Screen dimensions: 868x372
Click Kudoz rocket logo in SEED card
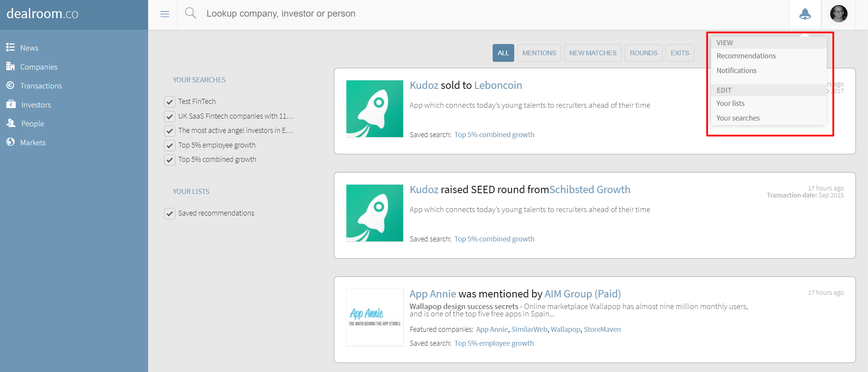click(375, 213)
